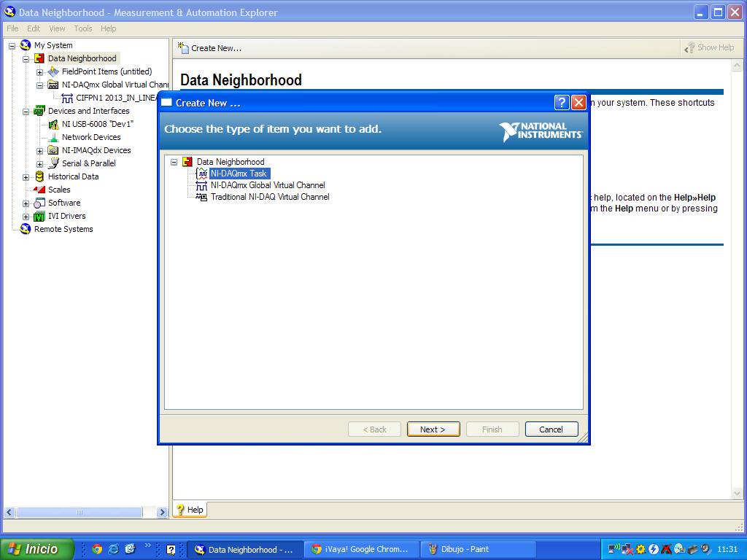Click the disabled Finish button

(x=492, y=429)
